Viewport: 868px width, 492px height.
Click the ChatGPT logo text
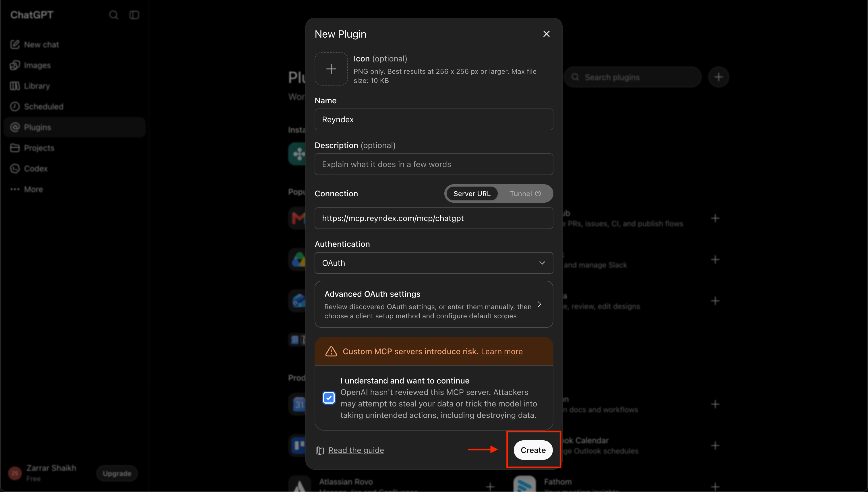(x=32, y=15)
